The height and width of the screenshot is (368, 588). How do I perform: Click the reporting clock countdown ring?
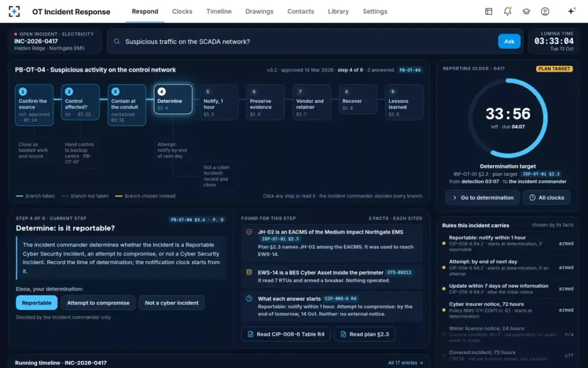click(508, 117)
